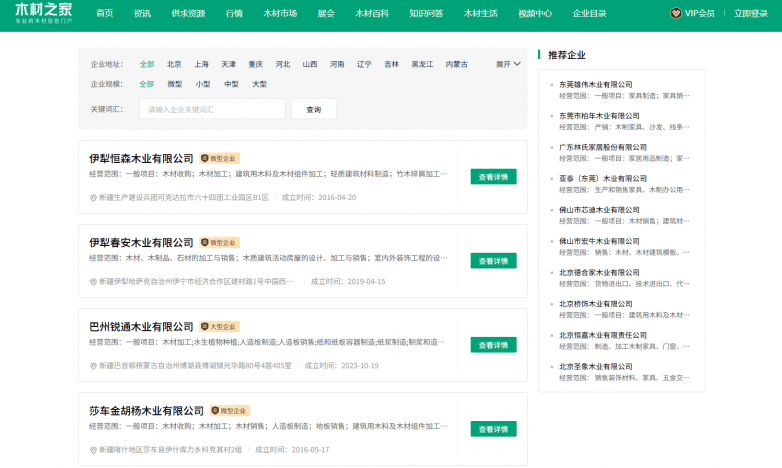The image size is (782, 468).
Task: Open 企业目录 in navigation
Action: pyautogui.click(x=589, y=13)
